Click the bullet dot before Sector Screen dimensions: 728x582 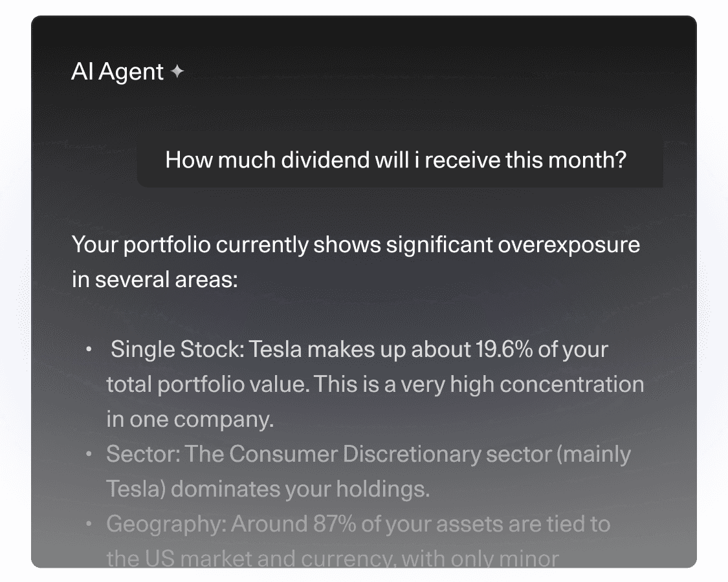tap(89, 455)
